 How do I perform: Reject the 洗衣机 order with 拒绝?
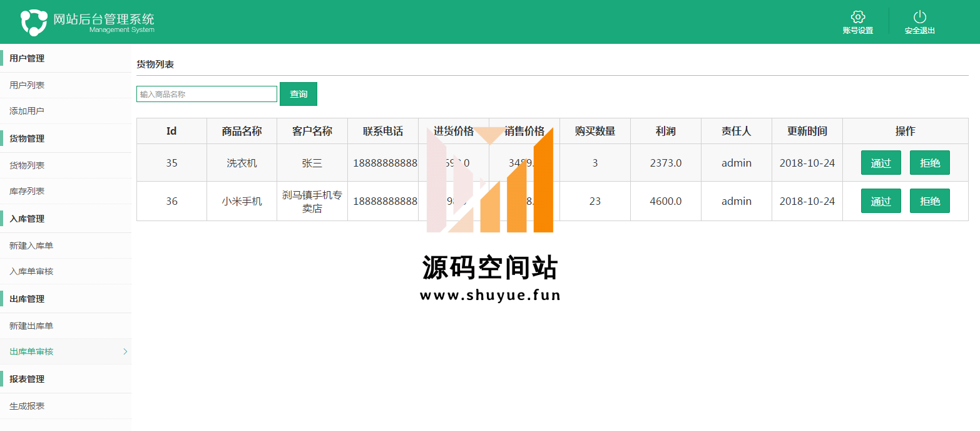point(930,163)
